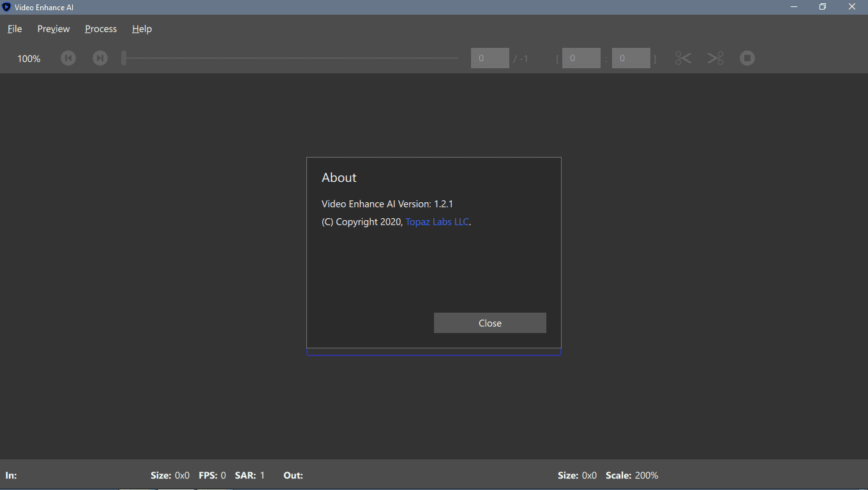The width and height of the screenshot is (868, 490).
Task: Minimize the Video Enhance AI window
Action: point(795,7)
